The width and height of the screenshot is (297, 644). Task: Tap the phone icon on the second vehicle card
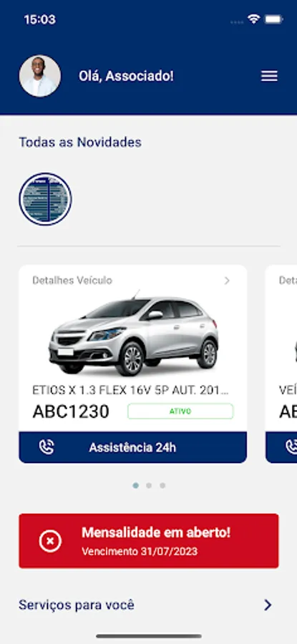coord(291,447)
